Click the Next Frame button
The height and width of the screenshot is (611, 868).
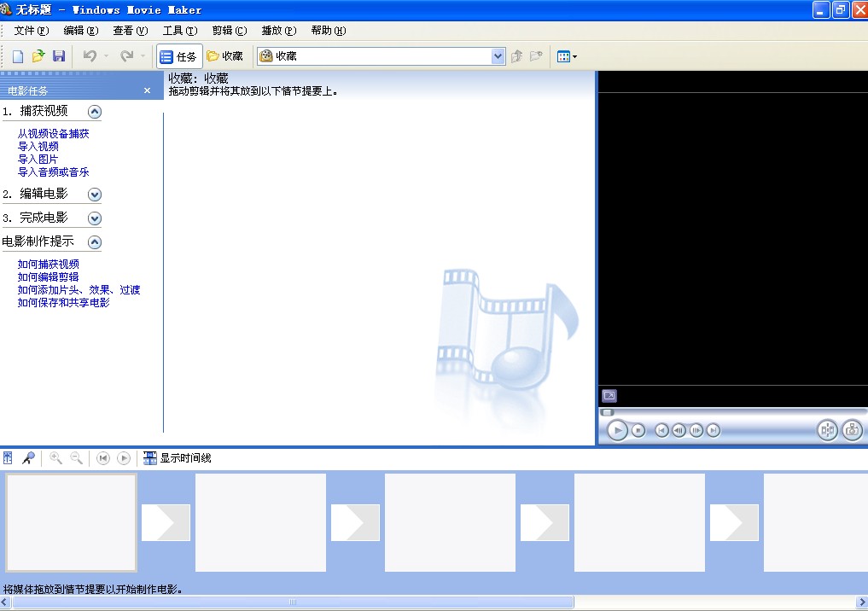(696, 430)
